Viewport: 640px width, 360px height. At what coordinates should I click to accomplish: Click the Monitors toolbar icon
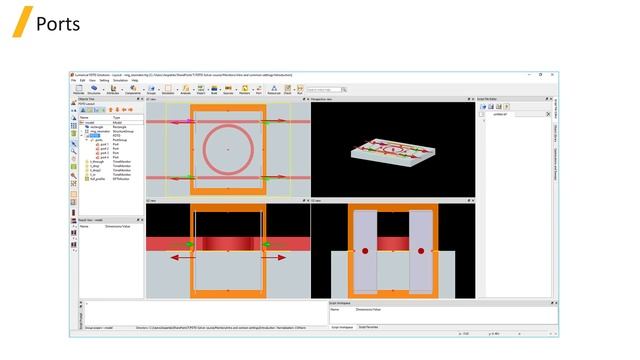click(x=245, y=89)
